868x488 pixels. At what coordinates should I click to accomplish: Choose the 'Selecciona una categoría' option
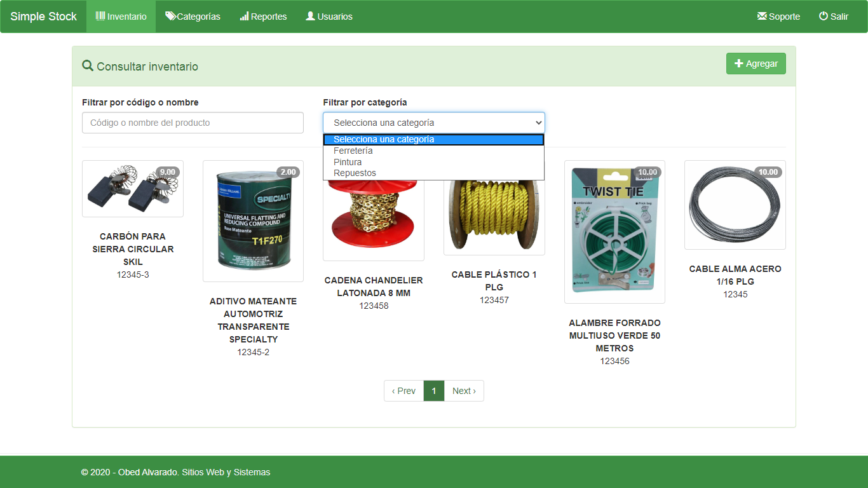coord(433,140)
